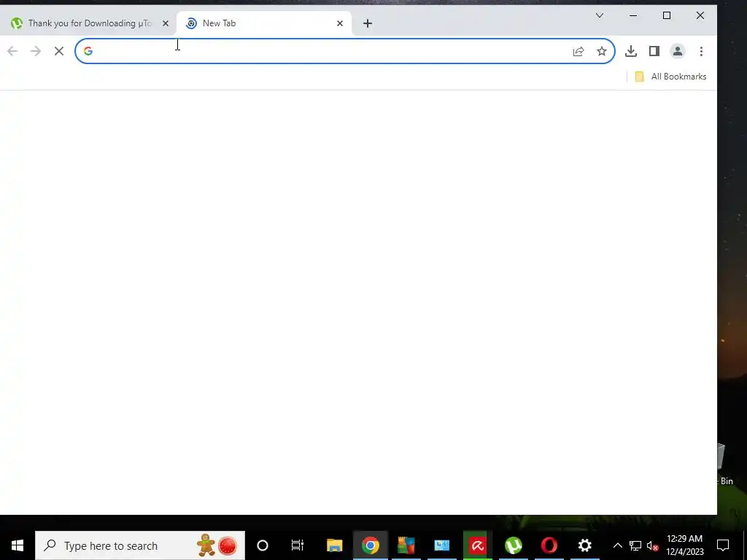Open the All Bookmarks folder
747x560 pixels.
click(x=671, y=77)
